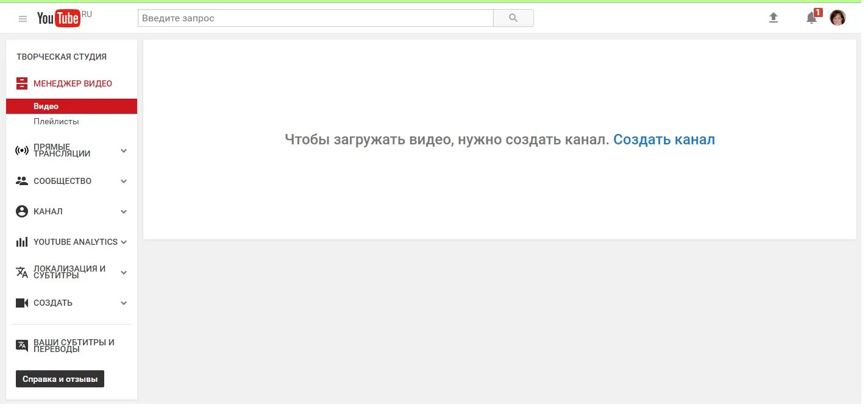Click the Менеджер видео red icon
The width and height of the screenshot is (868, 419).
[x=22, y=83]
